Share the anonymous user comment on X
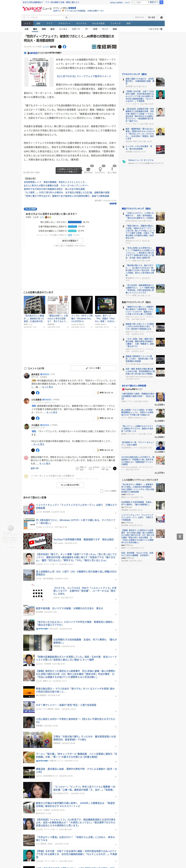This screenshot has width=186, height=868. click(x=115, y=468)
